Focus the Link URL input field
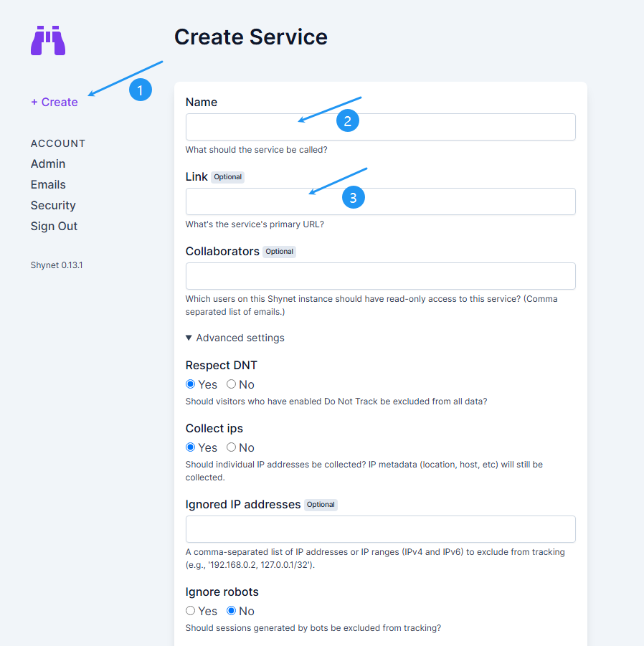The image size is (644, 646). pyautogui.click(x=380, y=201)
